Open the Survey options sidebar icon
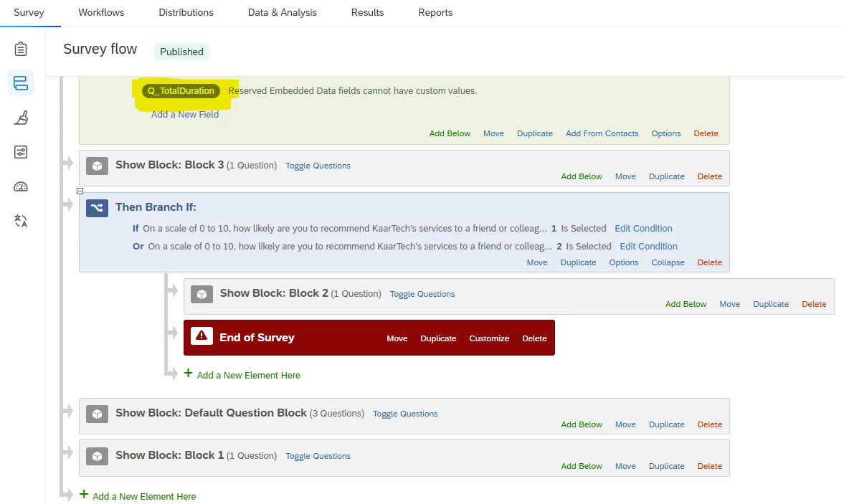The height and width of the screenshot is (504, 844). (21, 152)
